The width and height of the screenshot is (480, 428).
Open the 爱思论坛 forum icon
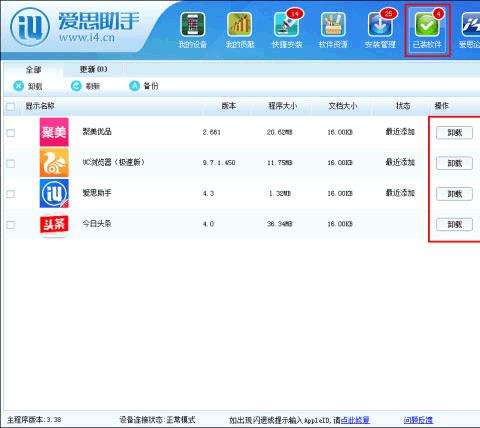click(471, 24)
